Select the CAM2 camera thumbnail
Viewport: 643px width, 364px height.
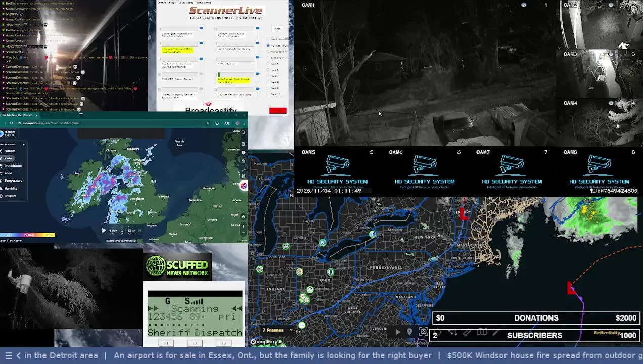600,24
